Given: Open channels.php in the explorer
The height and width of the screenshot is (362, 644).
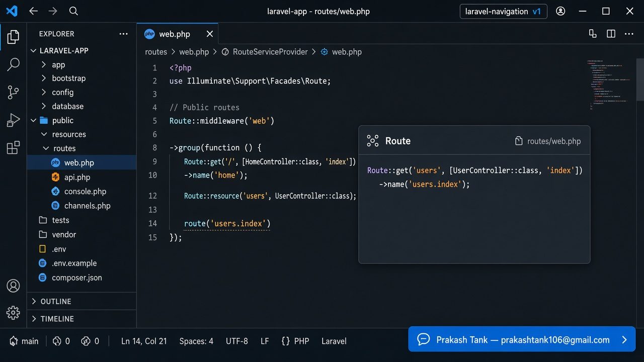Looking at the screenshot, I should [82, 205].
